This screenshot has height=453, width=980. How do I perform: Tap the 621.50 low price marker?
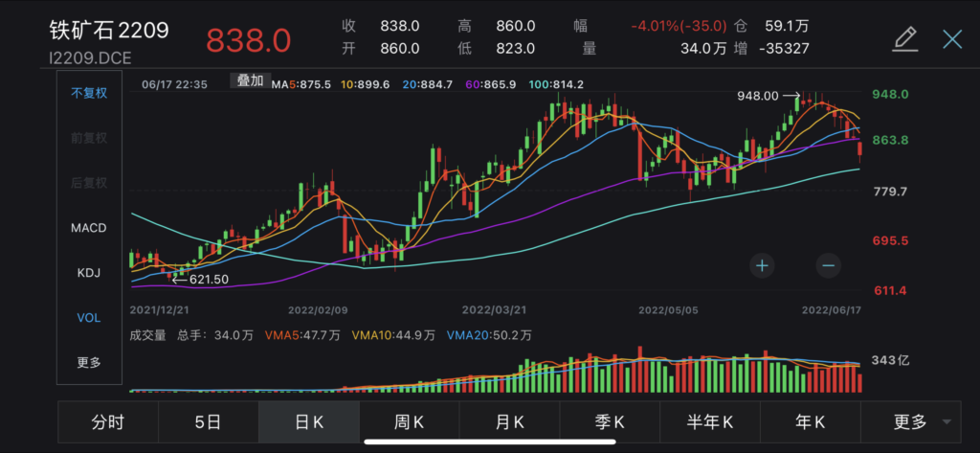click(210, 279)
